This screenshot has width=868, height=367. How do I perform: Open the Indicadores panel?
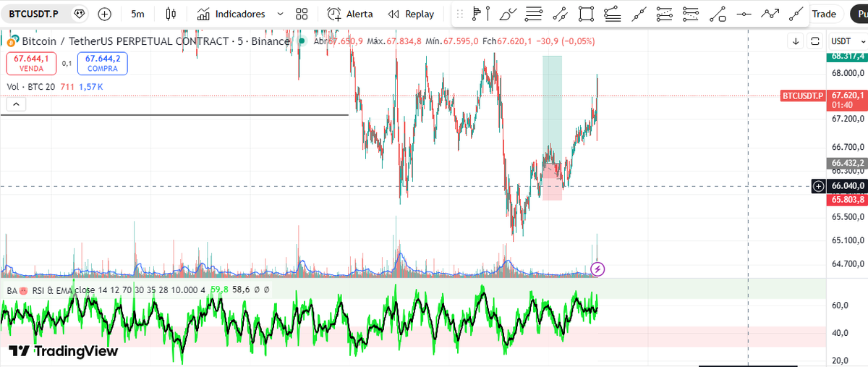(x=231, y=14)
